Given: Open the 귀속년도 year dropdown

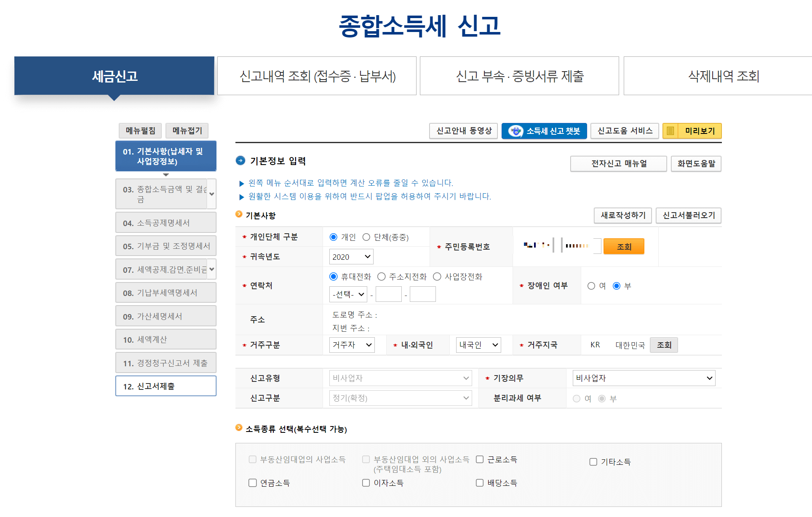Looking at the screenshot, I should (x=351, y=256).
